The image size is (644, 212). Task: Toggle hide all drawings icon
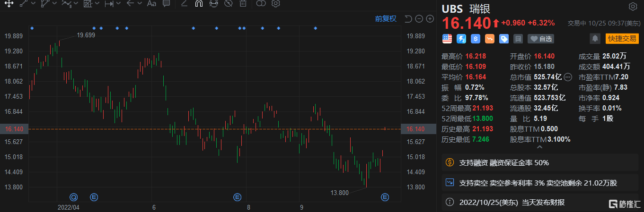pyautogui.click(x=228, y=4)
